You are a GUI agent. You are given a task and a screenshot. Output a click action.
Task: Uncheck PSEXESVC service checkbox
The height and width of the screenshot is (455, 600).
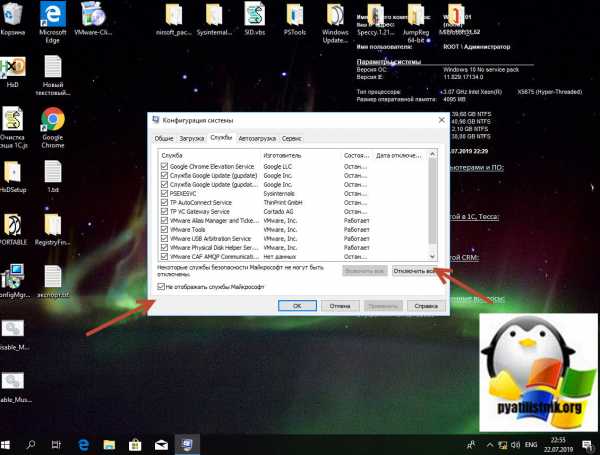pos(165,193)
